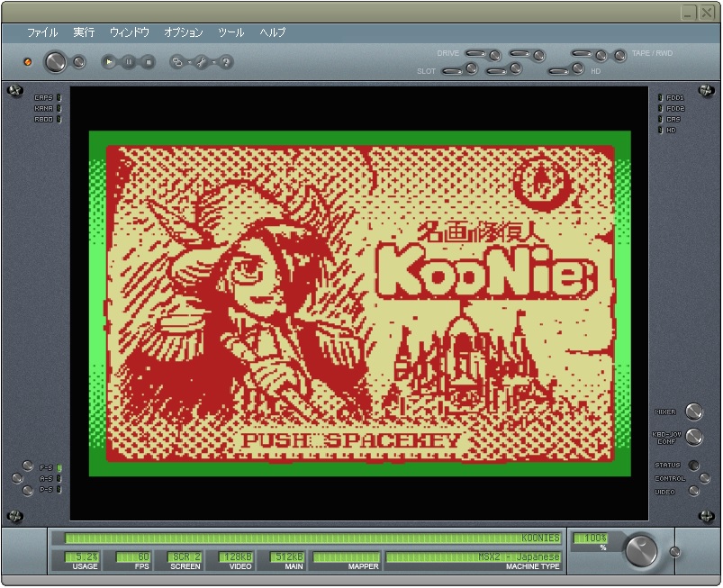
Task: Stop the emulation
Action: click(148, 61)
